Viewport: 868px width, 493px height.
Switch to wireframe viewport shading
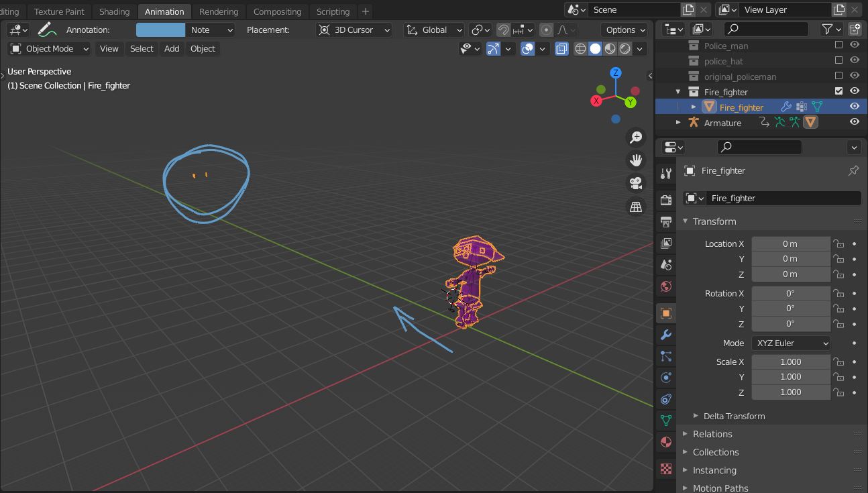point(581,48)
